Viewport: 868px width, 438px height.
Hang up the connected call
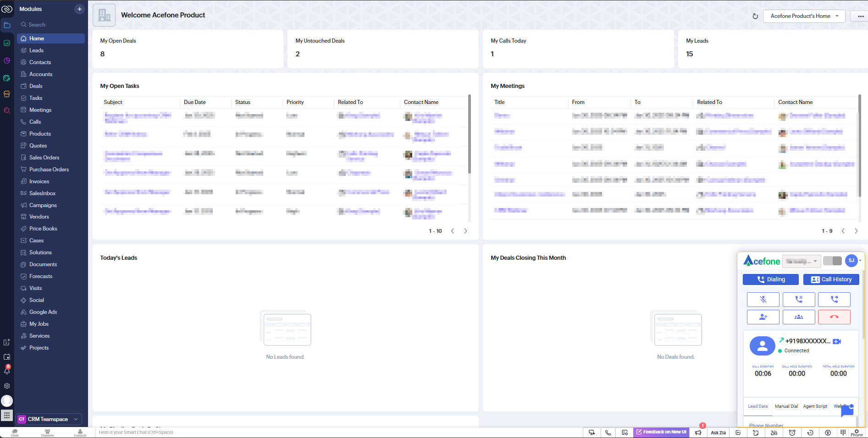point(834,317)
